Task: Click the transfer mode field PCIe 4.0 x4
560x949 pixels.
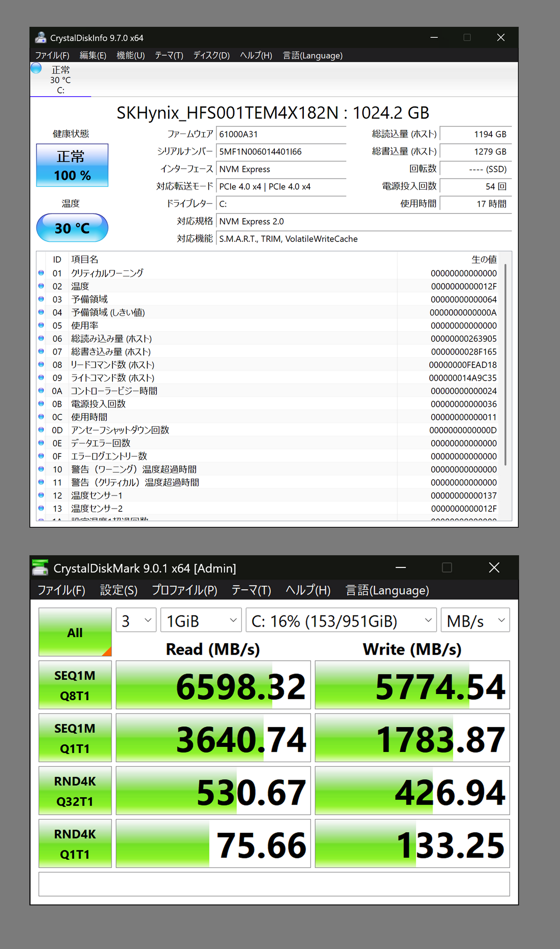Action: [x=281, y=187]
